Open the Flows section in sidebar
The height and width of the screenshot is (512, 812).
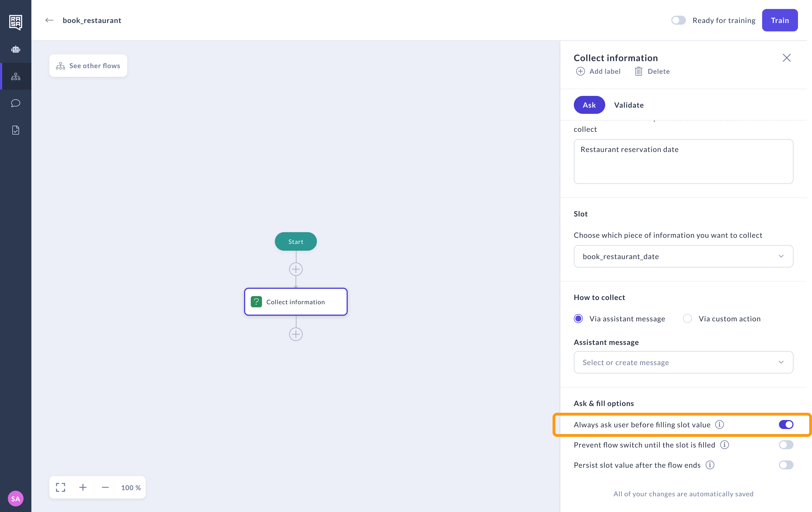[x=15, y=76]
